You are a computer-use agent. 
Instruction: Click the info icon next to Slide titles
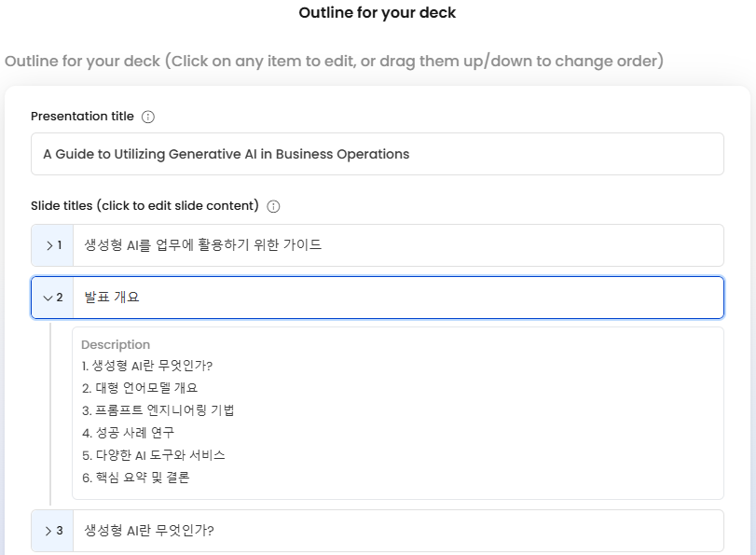(274, 206)
